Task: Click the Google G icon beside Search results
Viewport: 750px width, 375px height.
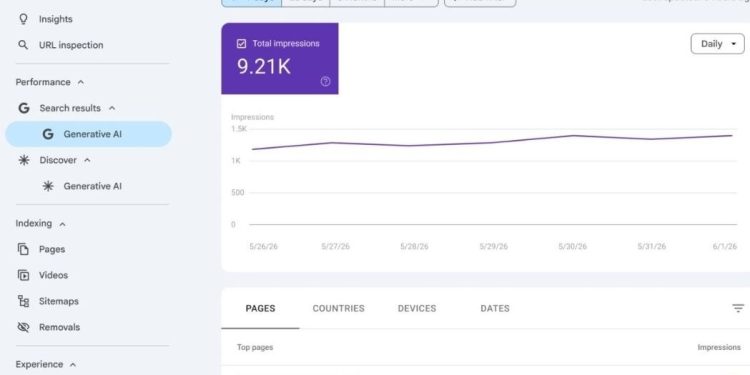Action: coord(23,108)
